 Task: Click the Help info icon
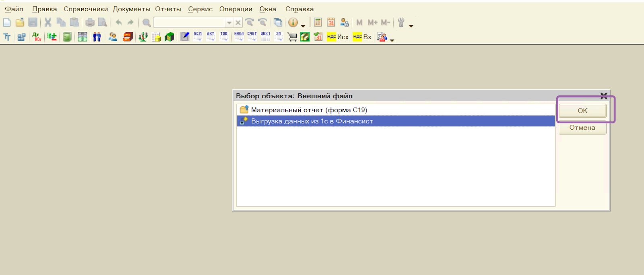[293, 23]
